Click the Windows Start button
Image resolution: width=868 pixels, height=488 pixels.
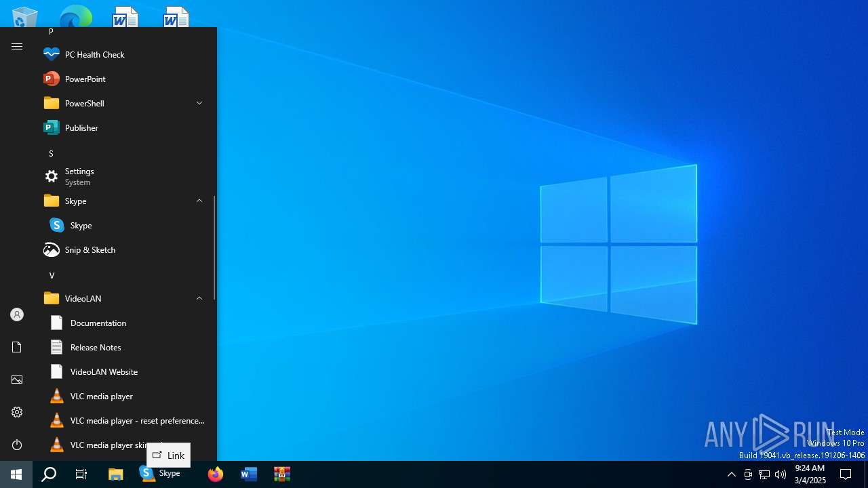(16, 474)
